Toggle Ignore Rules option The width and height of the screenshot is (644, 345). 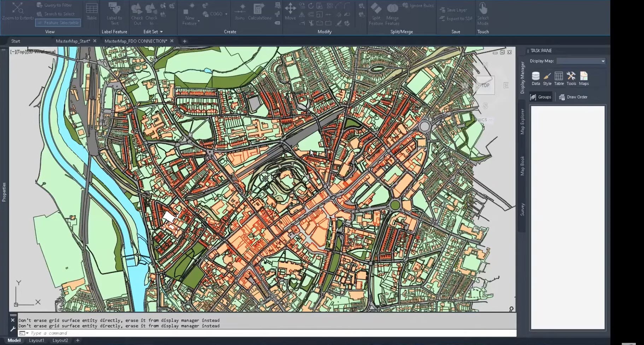pyautogui.click(x=418, y=6)
